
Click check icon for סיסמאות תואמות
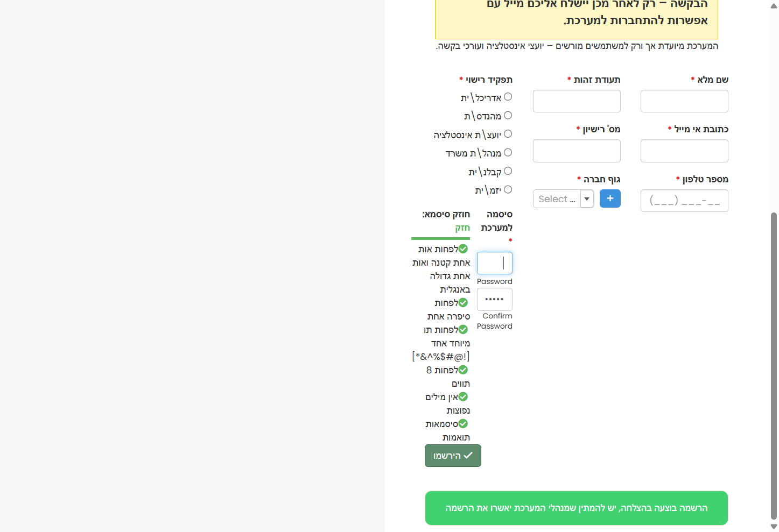(463, 424)
